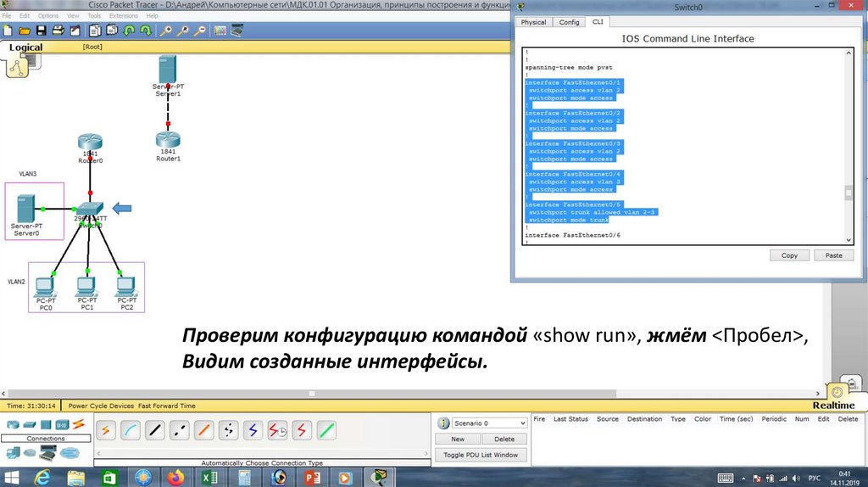Viewport: 868px width, 487px height.
Task: Click the Redo green arrow icon
Action: [x=146, y=31]
